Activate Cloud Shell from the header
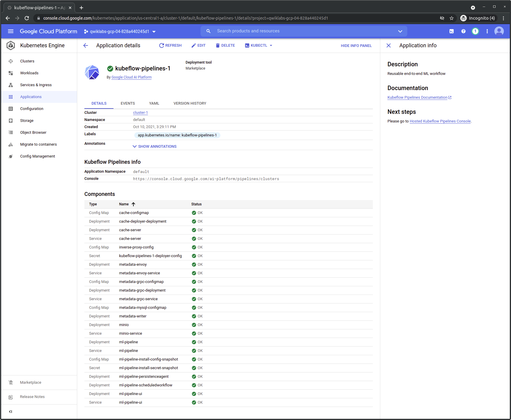The height and width of the screenshot is (420, 511). tap(452, 31)
